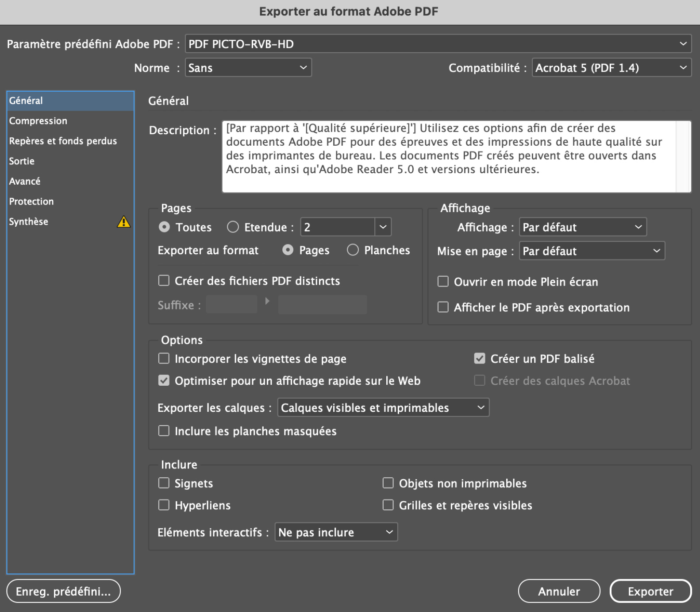Click Enreg. prédéfini... button
Viewport: 700px width, 612px height.
point(63,591)
